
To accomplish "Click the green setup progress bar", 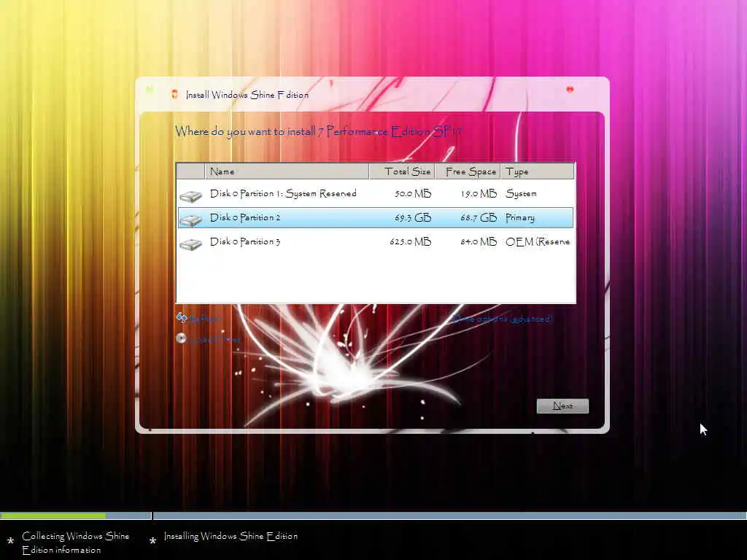I will [x=53, y=516].
